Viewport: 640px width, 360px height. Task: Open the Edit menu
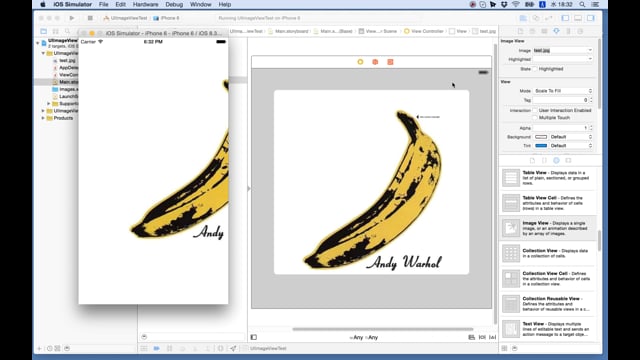click(120, 4)
